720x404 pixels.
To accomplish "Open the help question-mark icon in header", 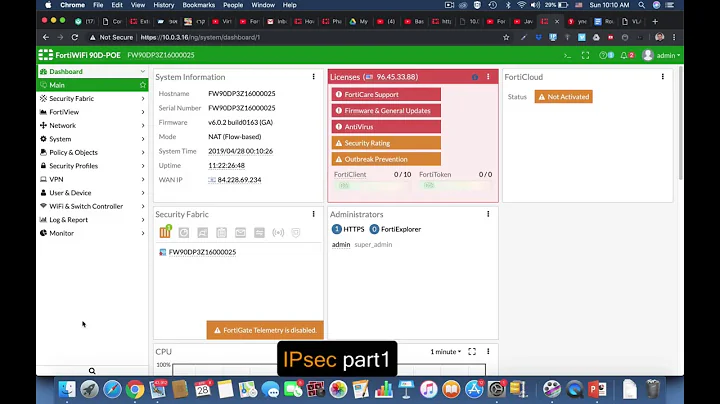I will (x=603, y=56).
